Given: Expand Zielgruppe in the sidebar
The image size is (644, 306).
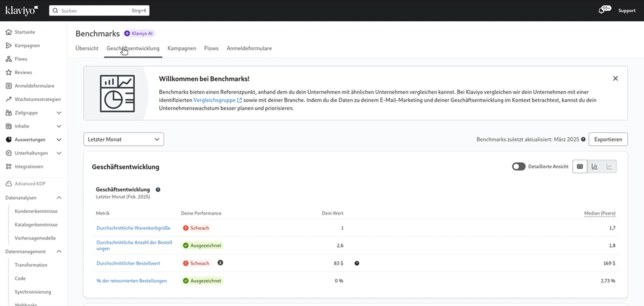Looking at the screenshot, I should pyautogui.click(x=59, y=113).
